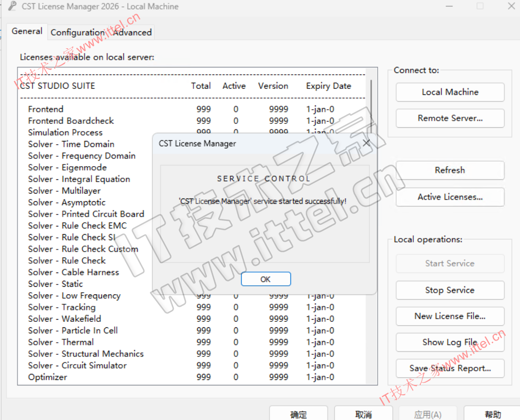Connect to Local Machine

tap(449, 92)
